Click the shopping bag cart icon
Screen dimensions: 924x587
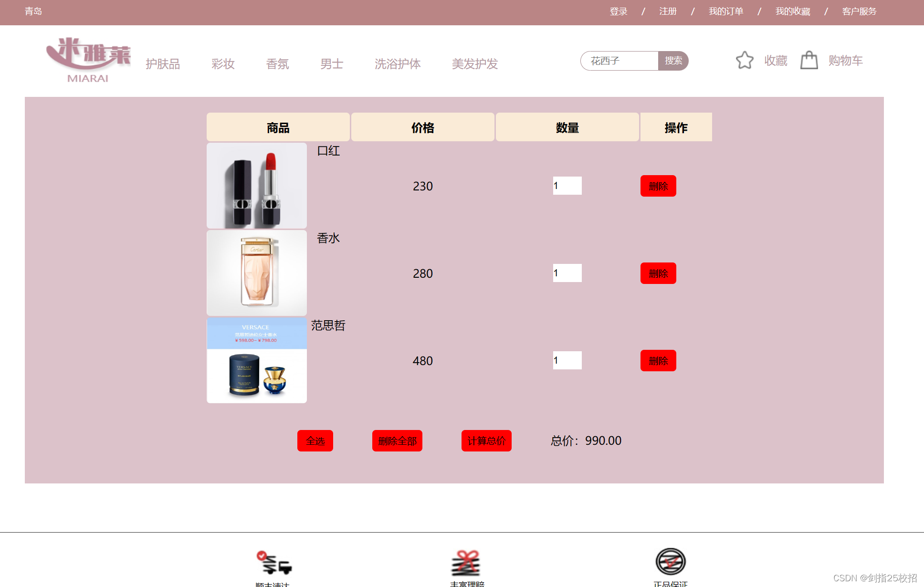pos(809,61)
